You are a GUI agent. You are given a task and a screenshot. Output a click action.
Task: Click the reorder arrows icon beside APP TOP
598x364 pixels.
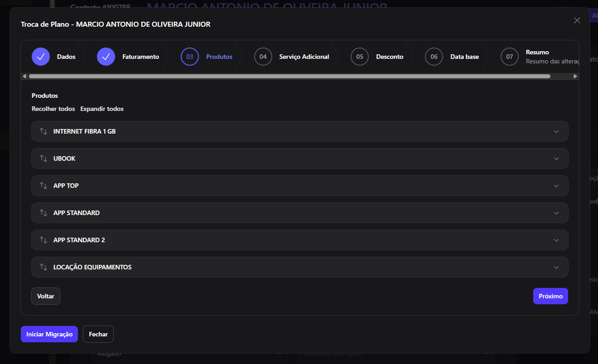click(43, 186)
